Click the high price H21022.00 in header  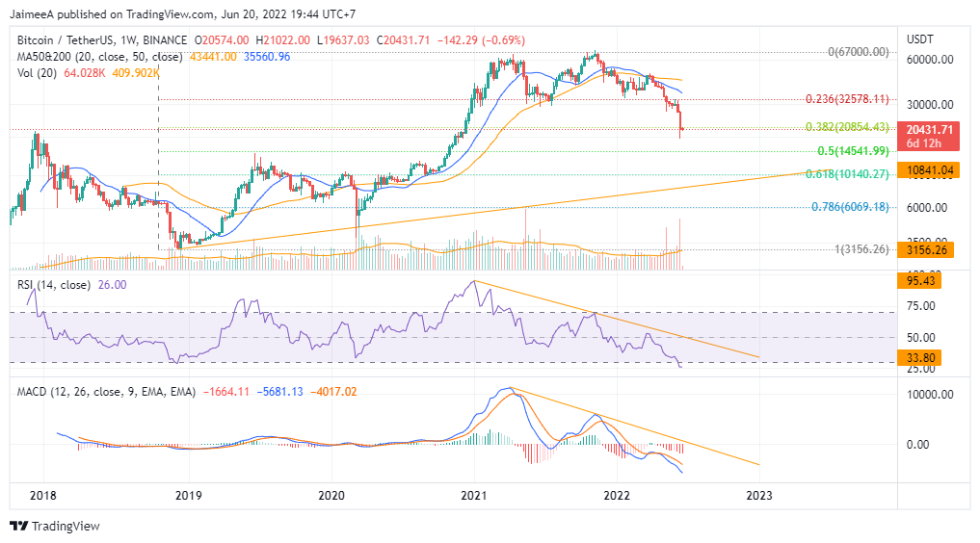282,39
